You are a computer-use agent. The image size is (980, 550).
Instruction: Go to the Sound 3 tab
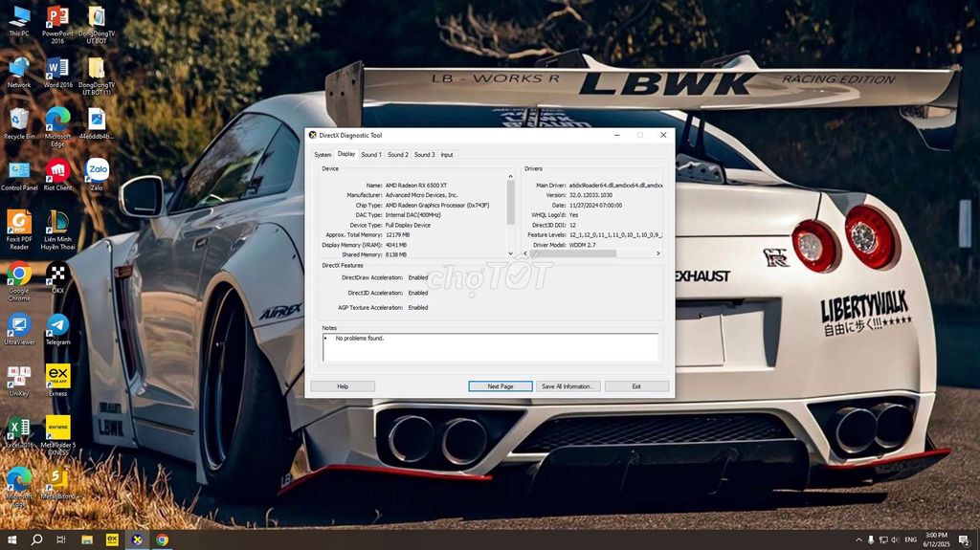424,154
